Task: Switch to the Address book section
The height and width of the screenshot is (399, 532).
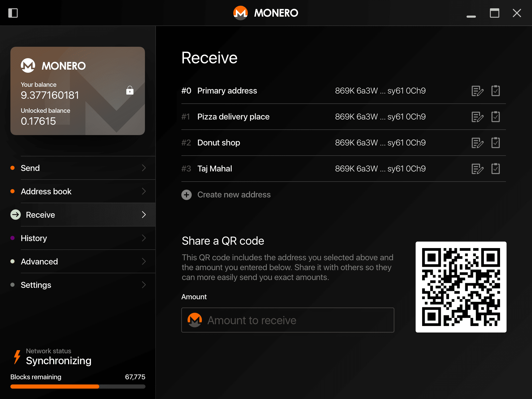Action: pyautogui.click(x=46, y=191)
